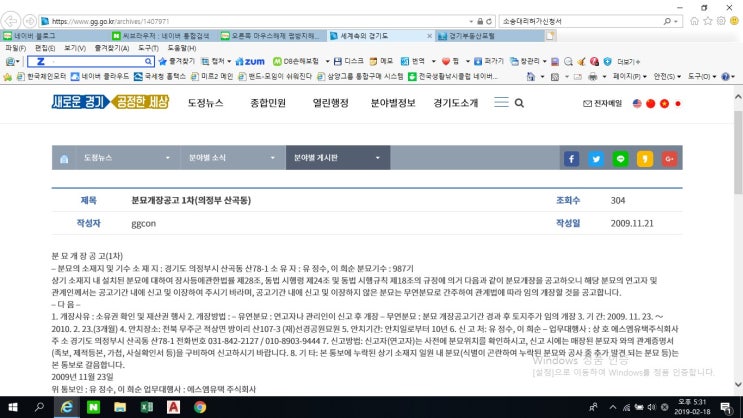Switch site language to Chinese flag
This screenshot has height=418, width=743.
[651, 103]
